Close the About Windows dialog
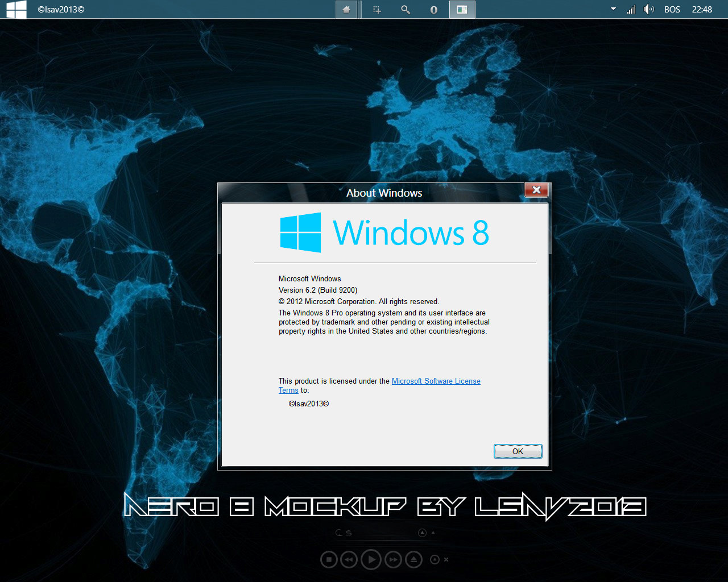 coord(536,190)
